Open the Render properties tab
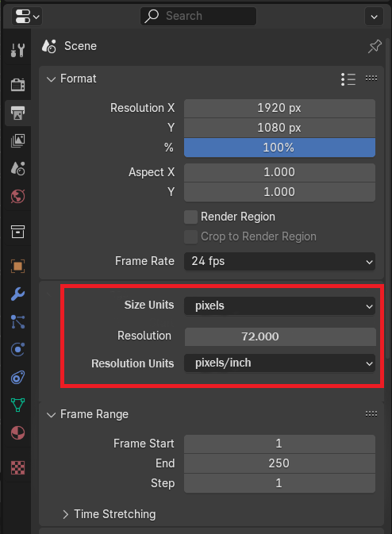Screen dimensions: 392x534 [x=17, y=84]
